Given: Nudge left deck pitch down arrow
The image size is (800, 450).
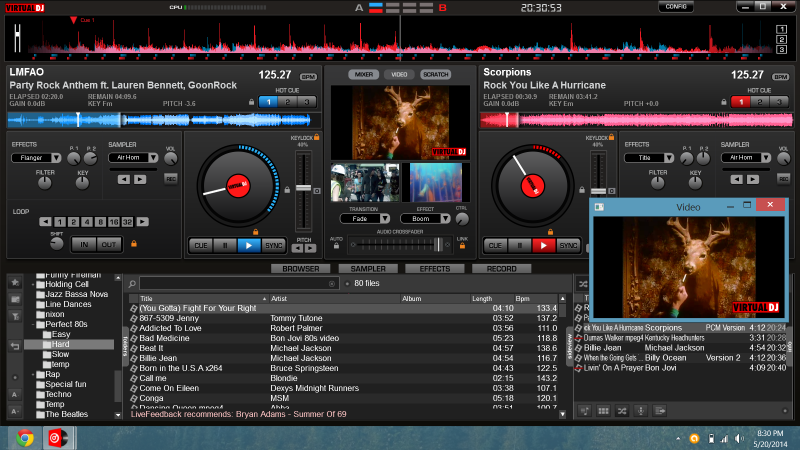Looking at the screenshot, I should click(297, 248).
